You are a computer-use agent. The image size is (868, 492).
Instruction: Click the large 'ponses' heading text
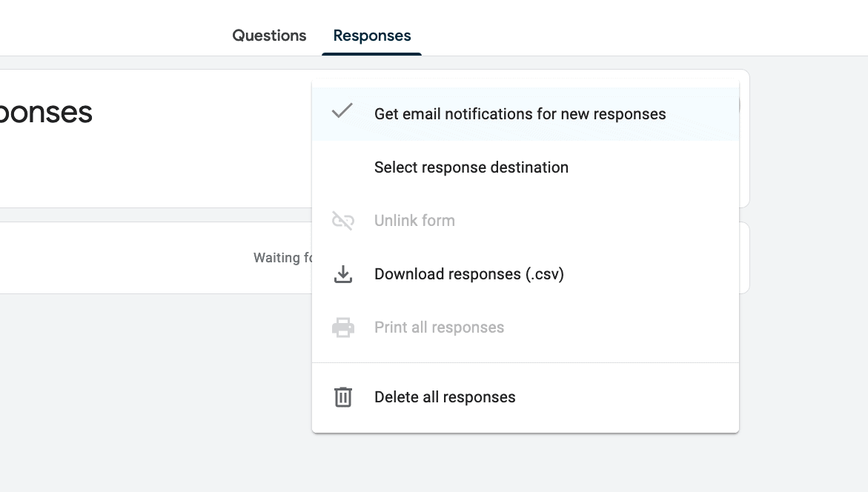(45, 113)
